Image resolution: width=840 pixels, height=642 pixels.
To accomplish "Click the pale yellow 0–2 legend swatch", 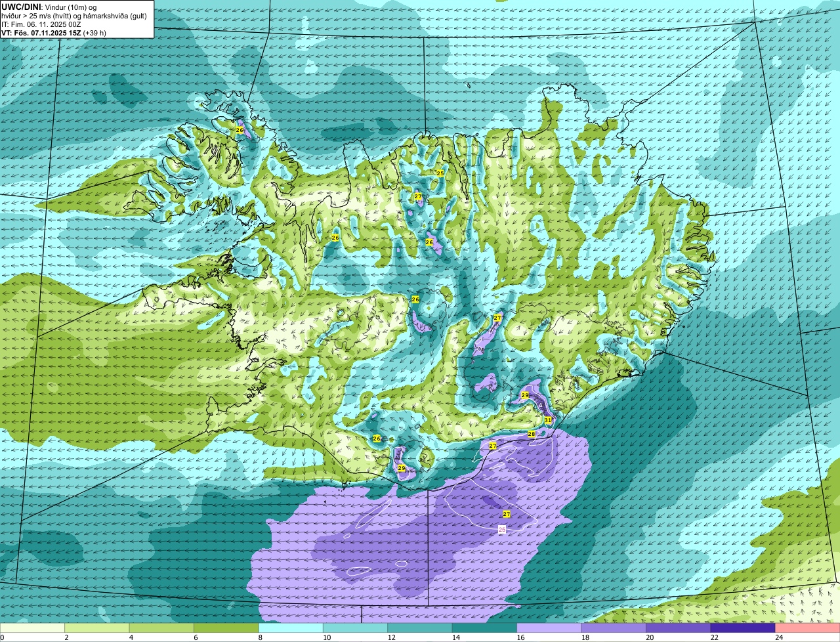I will click(33, 628).
